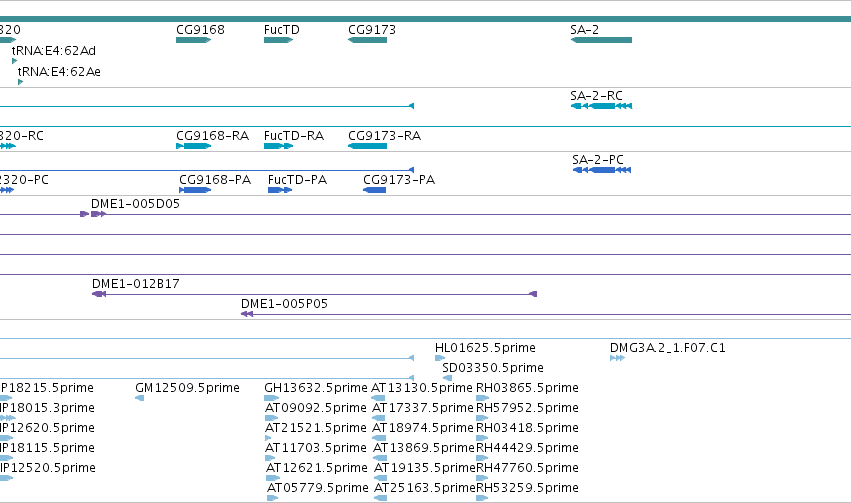The width and height of the screenshot is (851, 503).
Task: Click RH44429.5prime EST
Action: [x=482, y=458]
